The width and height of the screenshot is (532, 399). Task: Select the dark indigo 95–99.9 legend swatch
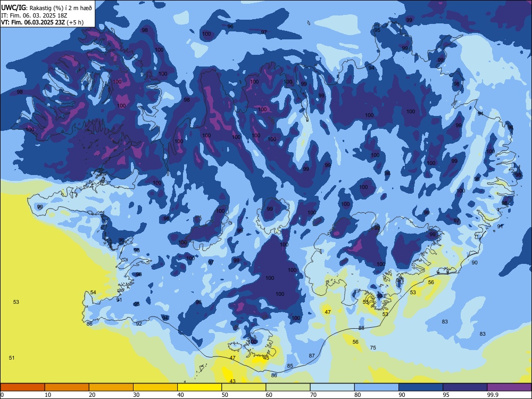(465, 387)
